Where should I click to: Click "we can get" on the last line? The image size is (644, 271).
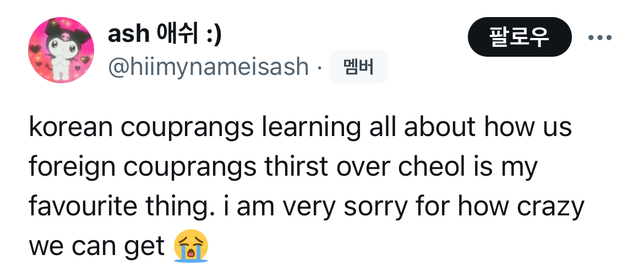click(x=97, y=246)
